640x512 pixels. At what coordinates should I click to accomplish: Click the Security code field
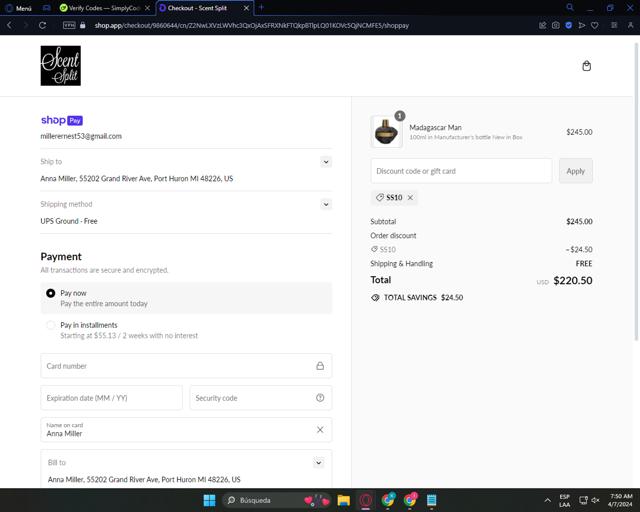pos(261,398)
